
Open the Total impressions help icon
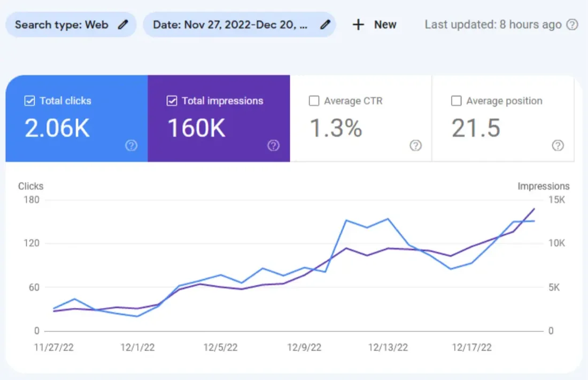[273, 146]
